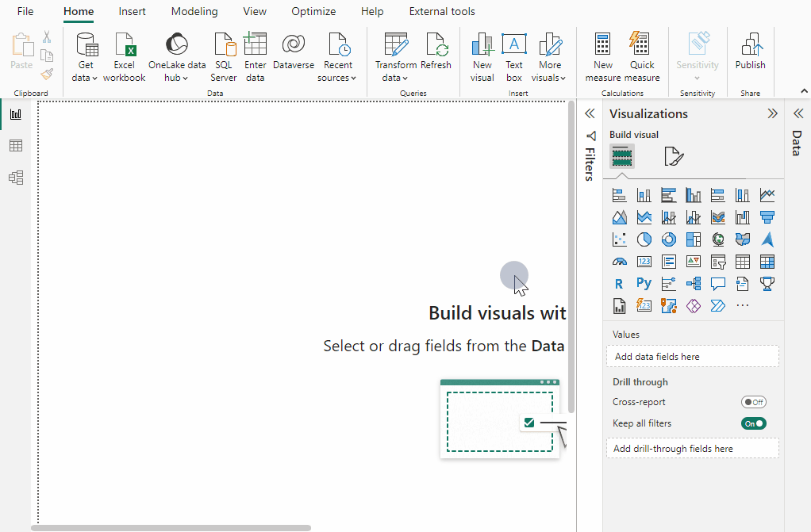
Task: Open the Modeling ribbon tab
Action: pos(194,12)
